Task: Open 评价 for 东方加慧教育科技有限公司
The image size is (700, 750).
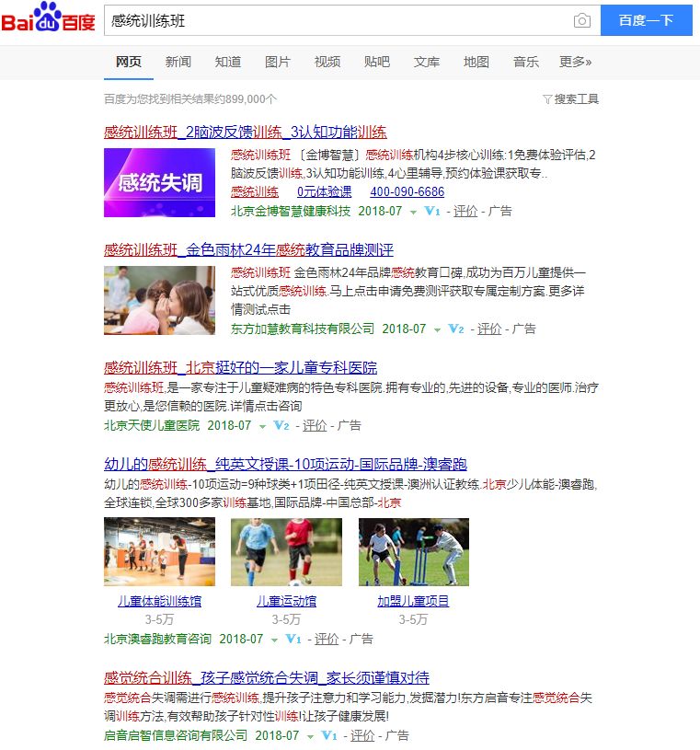Action: click(489, 329)
